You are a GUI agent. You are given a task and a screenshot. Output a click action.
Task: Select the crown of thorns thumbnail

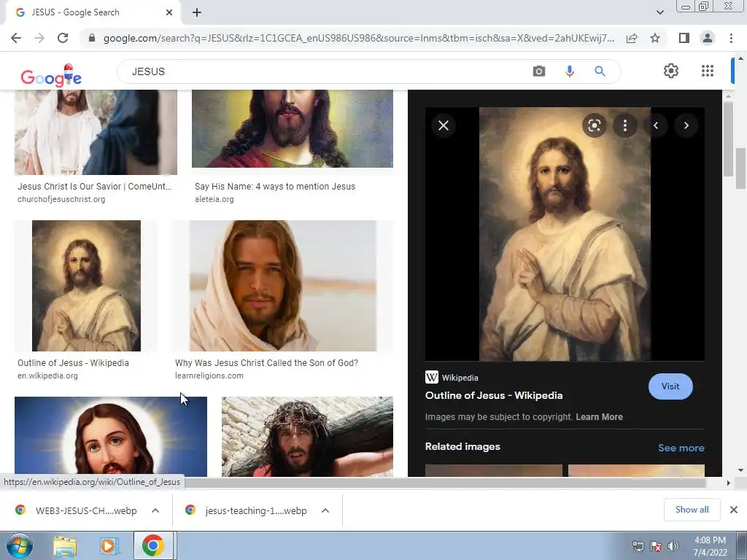(307, 437)
